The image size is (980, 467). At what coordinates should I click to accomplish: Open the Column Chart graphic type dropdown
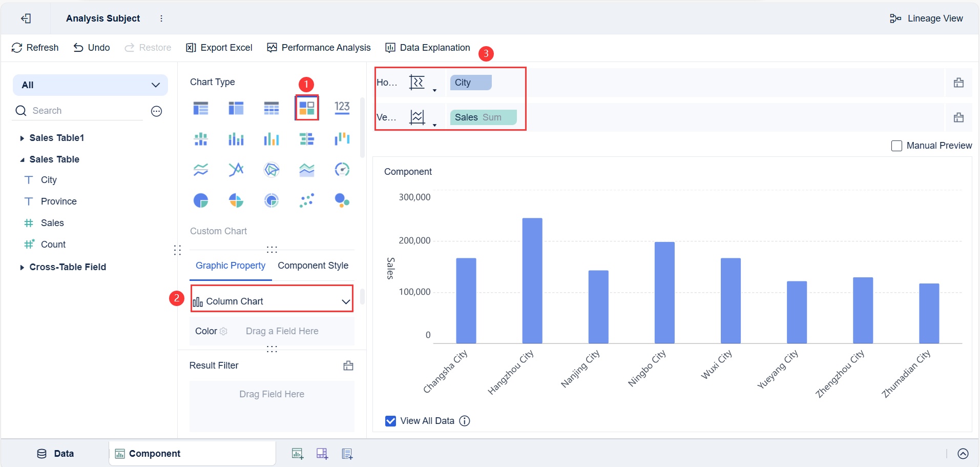(x=272, y=301)
